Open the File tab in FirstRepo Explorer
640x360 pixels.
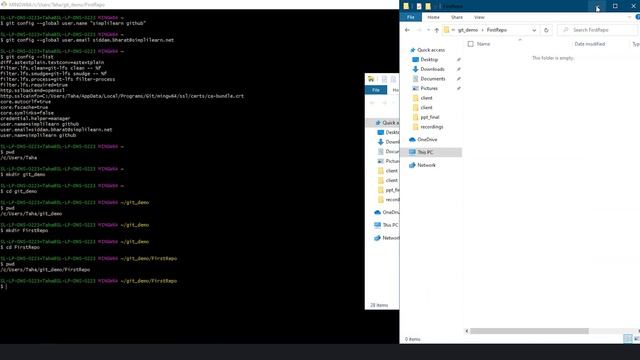411,17
